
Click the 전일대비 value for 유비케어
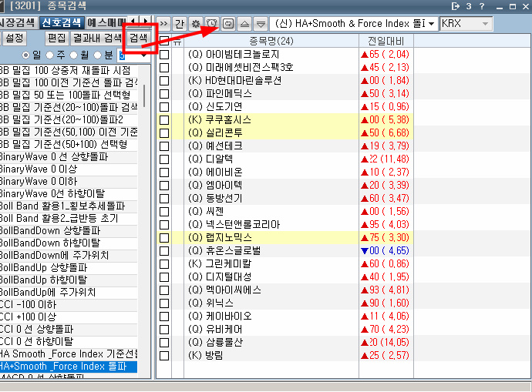coord(386,330)
